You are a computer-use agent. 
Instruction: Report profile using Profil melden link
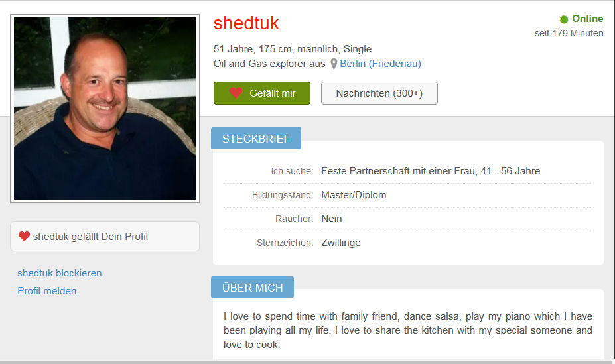(x=47, y=291)
